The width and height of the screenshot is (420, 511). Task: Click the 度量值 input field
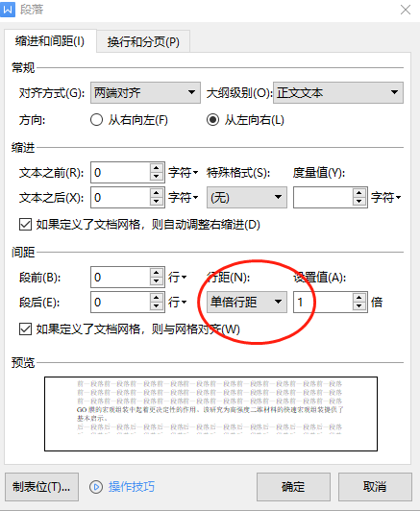click(x=323, y=198)
